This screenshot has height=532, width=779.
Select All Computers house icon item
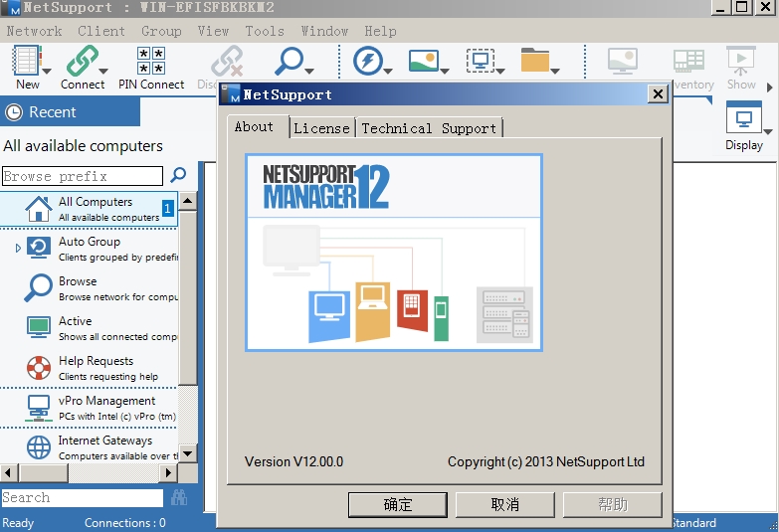[x=89, y=209]
